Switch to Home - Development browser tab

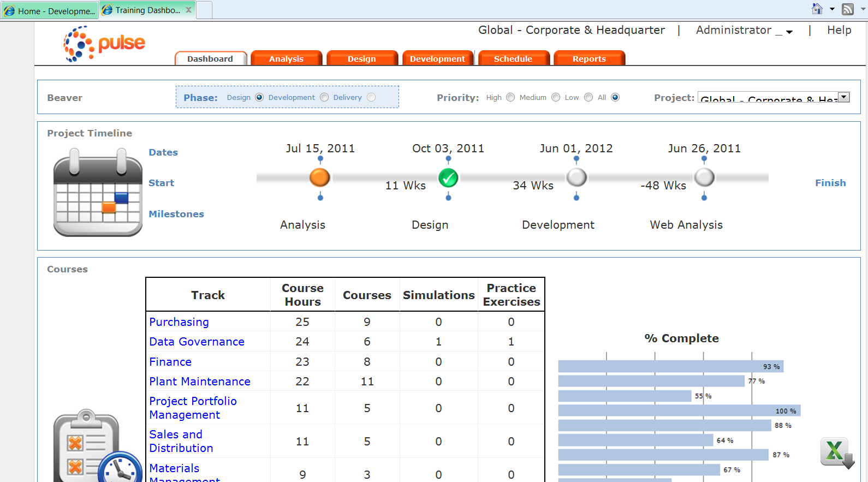tap(49, 10)
